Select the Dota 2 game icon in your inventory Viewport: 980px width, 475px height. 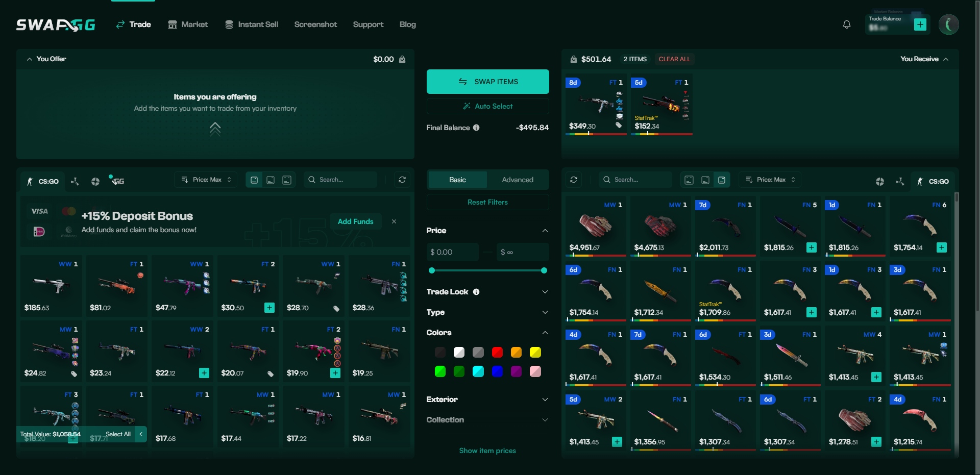[75, 181]
